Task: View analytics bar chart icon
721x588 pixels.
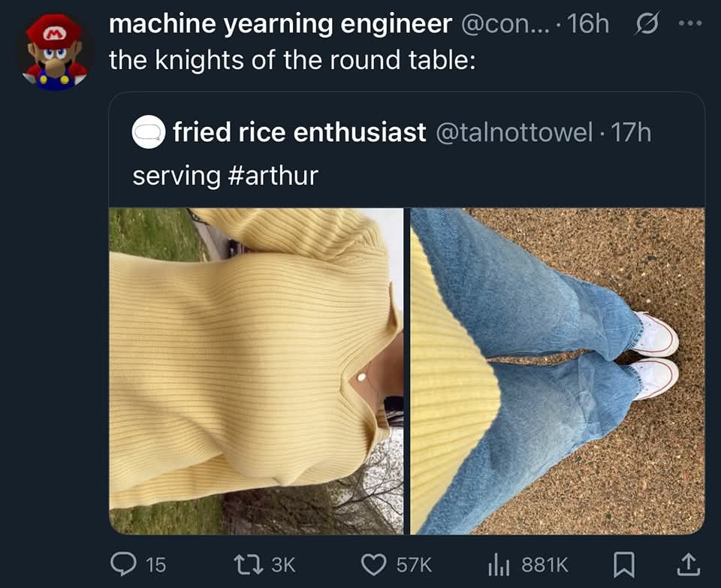Action: (x=499, y=565)
